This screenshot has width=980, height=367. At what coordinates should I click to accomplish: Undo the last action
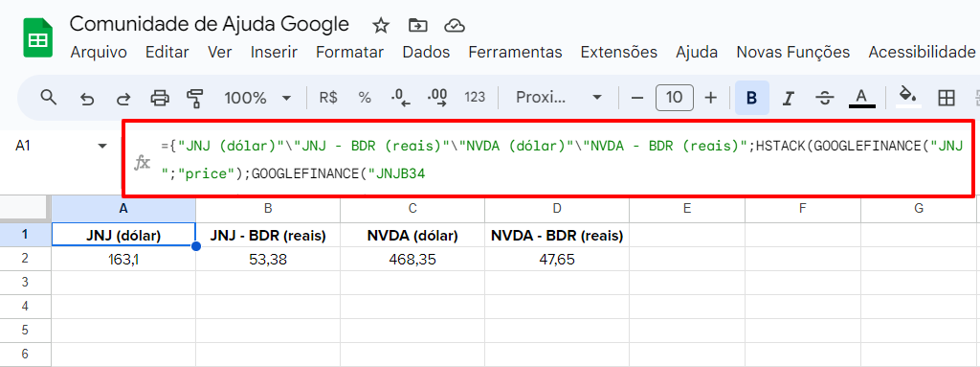point(87,99)
